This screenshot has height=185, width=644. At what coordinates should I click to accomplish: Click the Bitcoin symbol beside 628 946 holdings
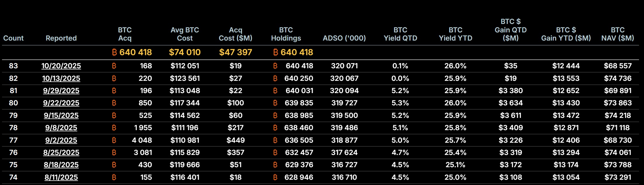pos(275,177)
